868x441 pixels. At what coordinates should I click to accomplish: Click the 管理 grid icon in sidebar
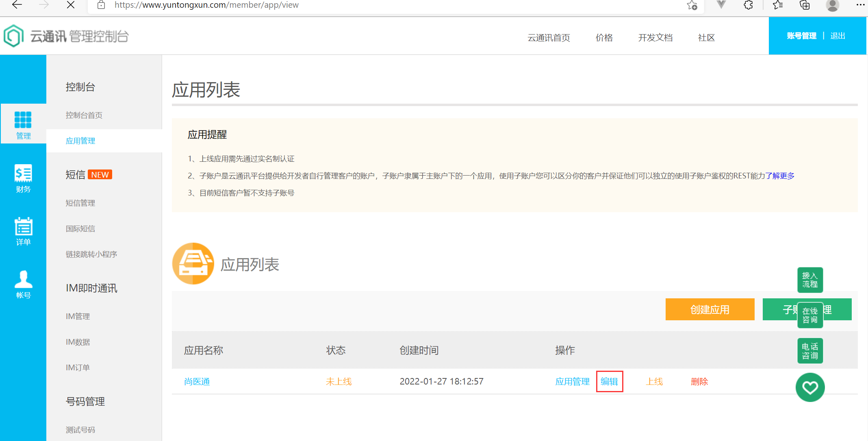pos(23,120)
